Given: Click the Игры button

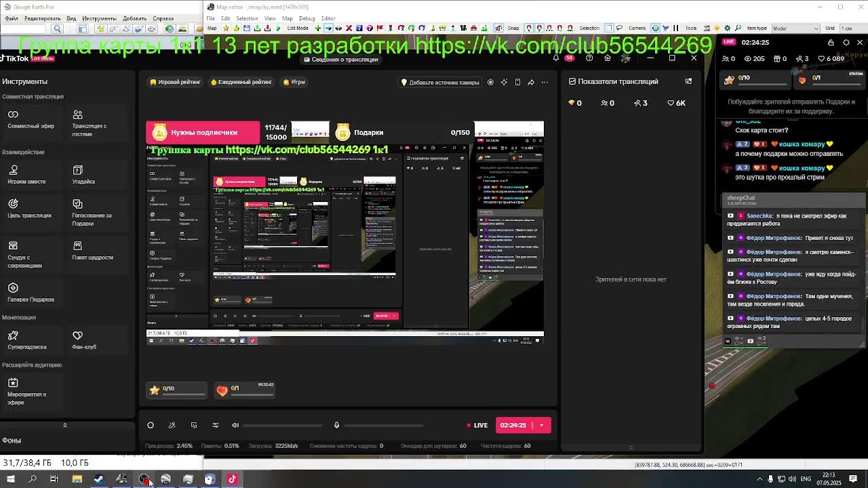Looking at the screenshot, I should pyautogui.click(x=294, y=82).
